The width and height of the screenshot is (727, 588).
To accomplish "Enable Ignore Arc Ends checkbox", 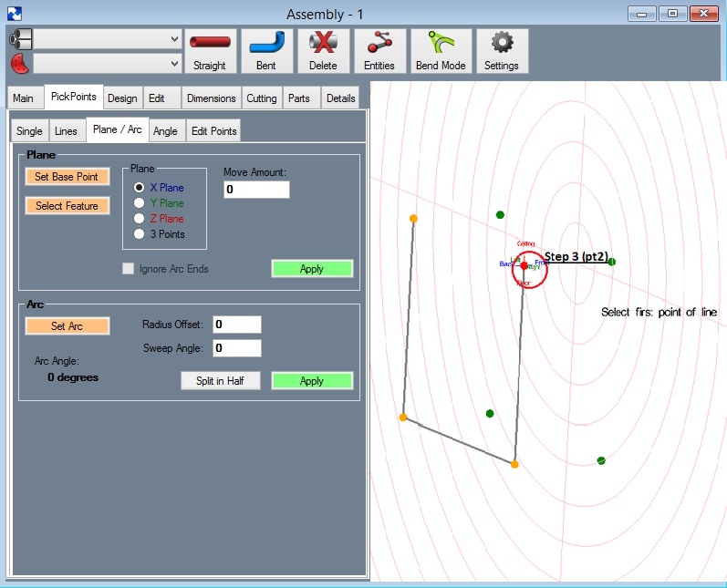I will (x=129, y=269).
